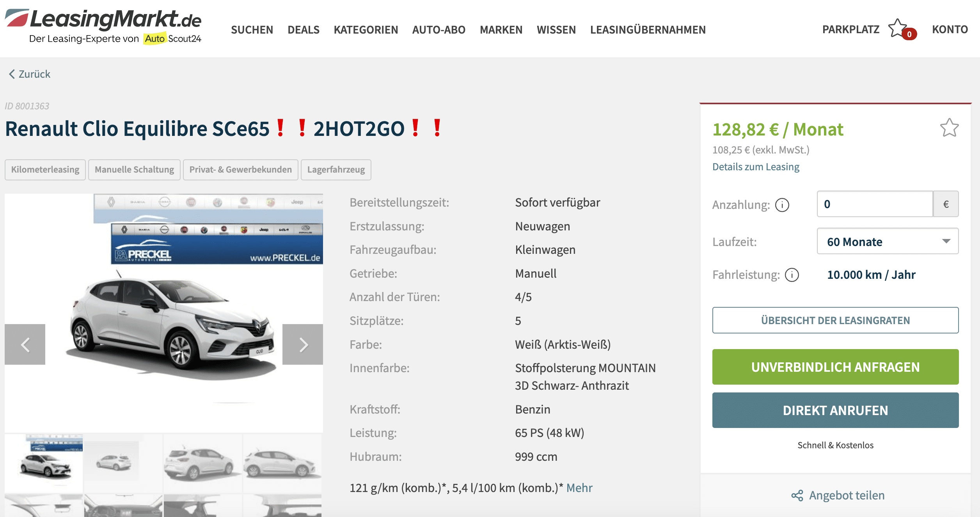
Task: Click the Anzahlung amount input field
Action: pyautogui.click(x=875, y=204)
